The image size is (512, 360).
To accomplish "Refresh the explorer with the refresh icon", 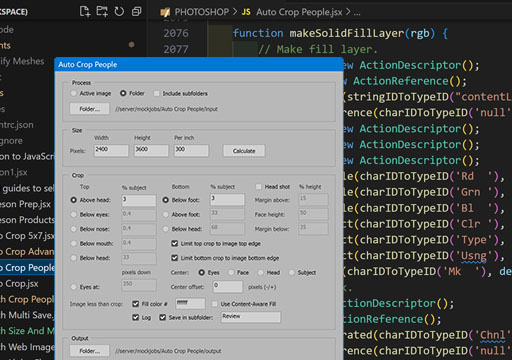I will point(119,11).
